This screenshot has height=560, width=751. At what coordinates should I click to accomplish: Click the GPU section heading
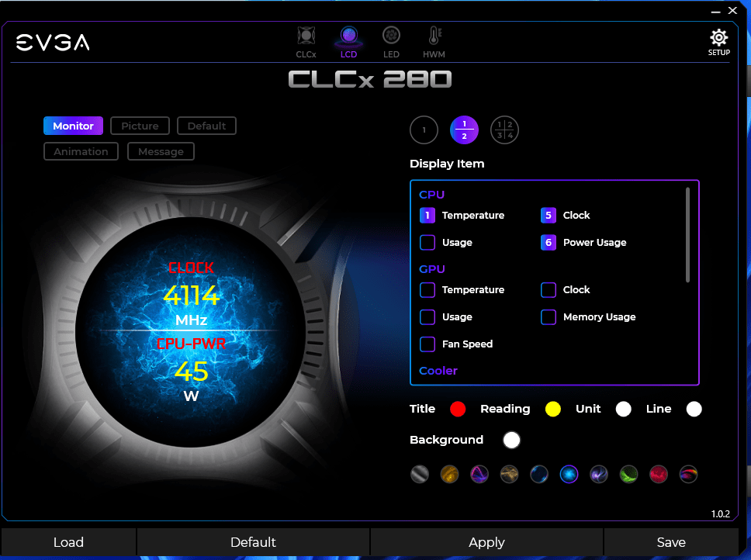(x=432, y=269)
